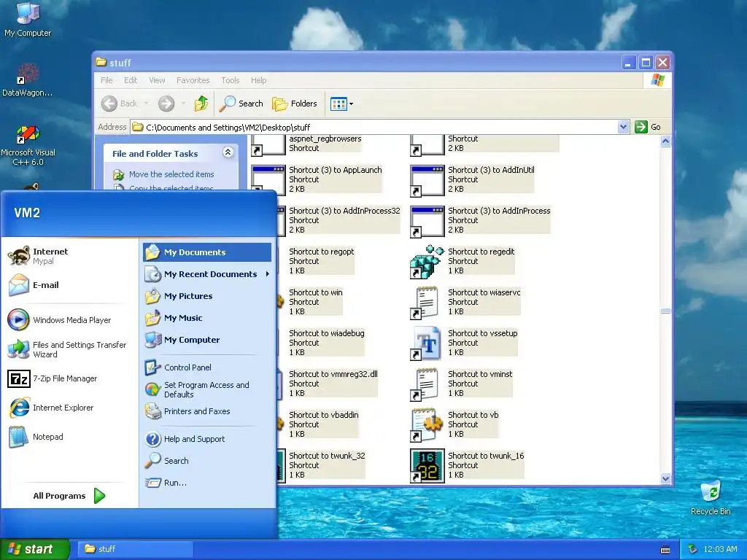Screen dimensions: 747x560
Task: Select Shortcut to vbaddin label
Action: coord(323,415)
